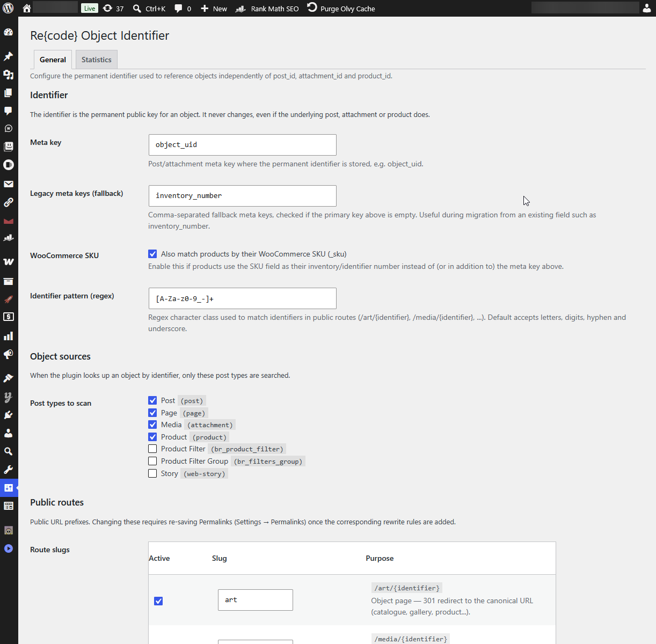The height and width of the screenshot is (644, 656).
Task: Click Purge Olvy Cache in admin bar
Action: pos(341,9)
